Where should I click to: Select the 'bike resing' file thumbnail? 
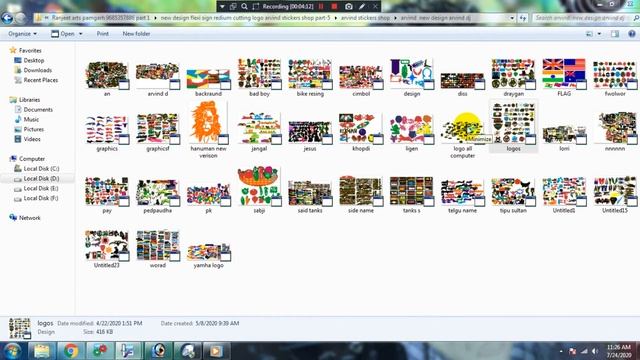pos(310,74)
